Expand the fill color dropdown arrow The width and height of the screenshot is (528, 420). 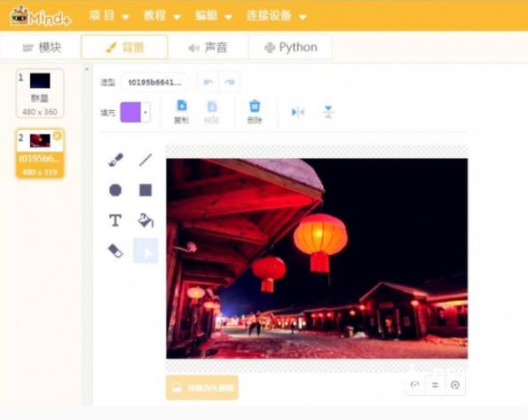coord(146,112)
